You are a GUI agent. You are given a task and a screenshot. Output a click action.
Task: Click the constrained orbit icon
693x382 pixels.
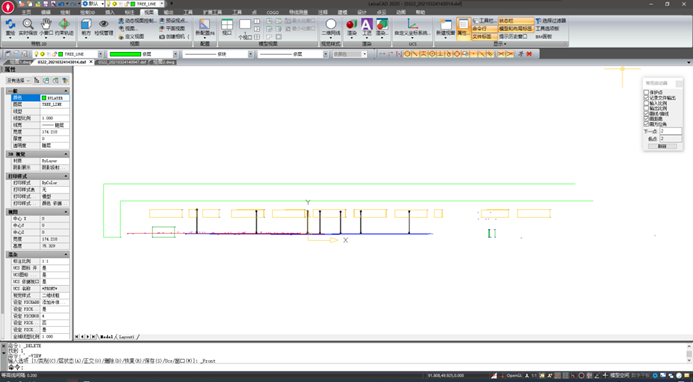65,24
